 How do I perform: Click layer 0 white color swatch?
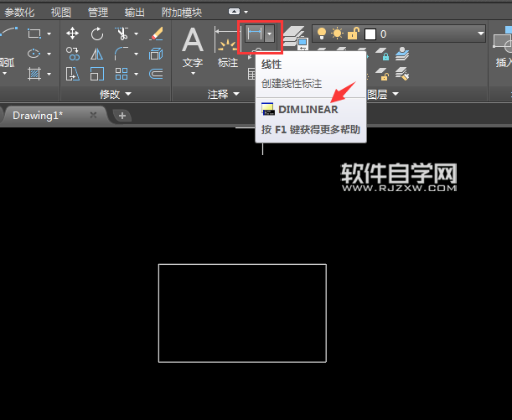coord(370,34)
